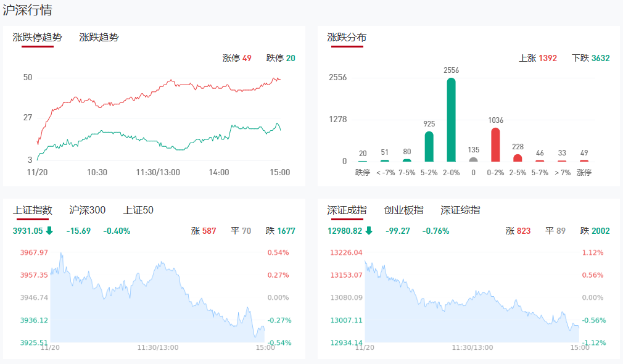Click the gray bar labeled 135
Image resolution: width=623 pixels, height=364 pixels.
pyautogui.click(x=473, y=159)
